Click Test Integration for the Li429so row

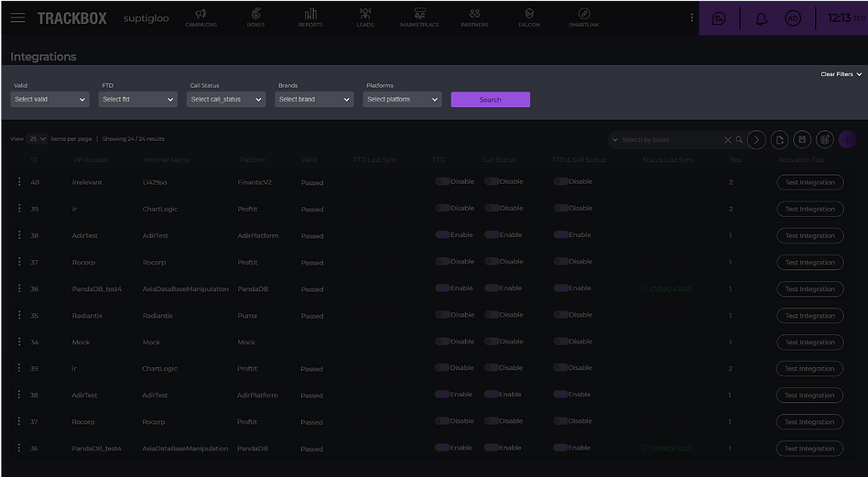point(810,182)
